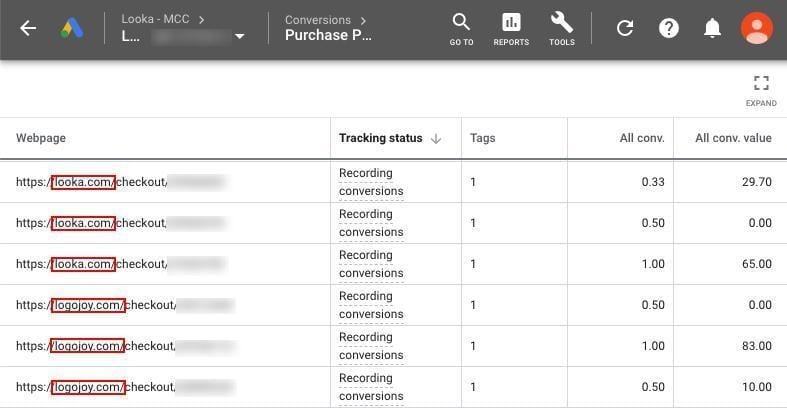Open the account selector dropdown arrow
The width and height of the screenshot is (787, 408).
(239, 36)
